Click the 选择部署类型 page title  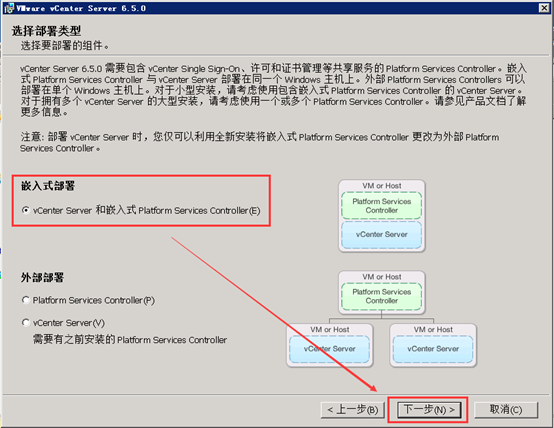(x=46, y=31)
